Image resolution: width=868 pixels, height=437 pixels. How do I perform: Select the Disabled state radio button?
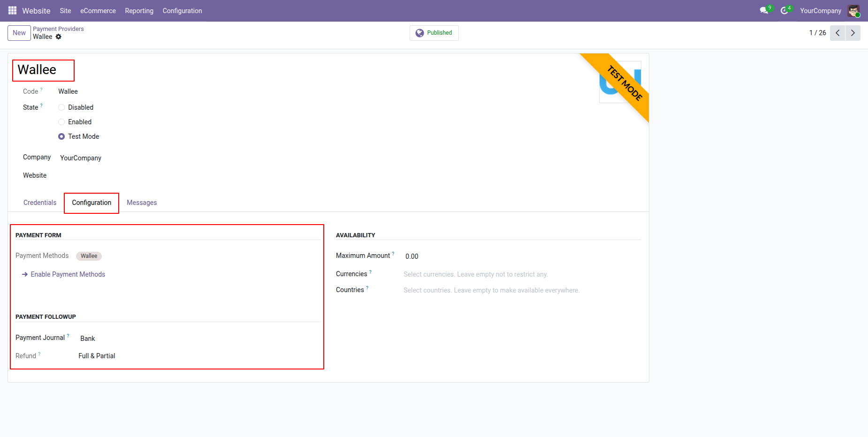tap(61, 107)
